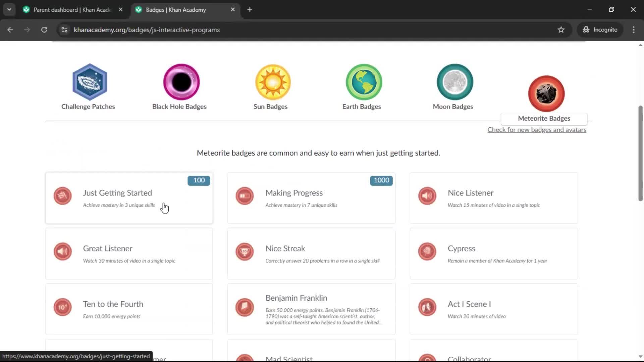This screenshot has width=644, height=362.
Task: Click Check for new badges and avatars
Action: (x=537, y=130)
